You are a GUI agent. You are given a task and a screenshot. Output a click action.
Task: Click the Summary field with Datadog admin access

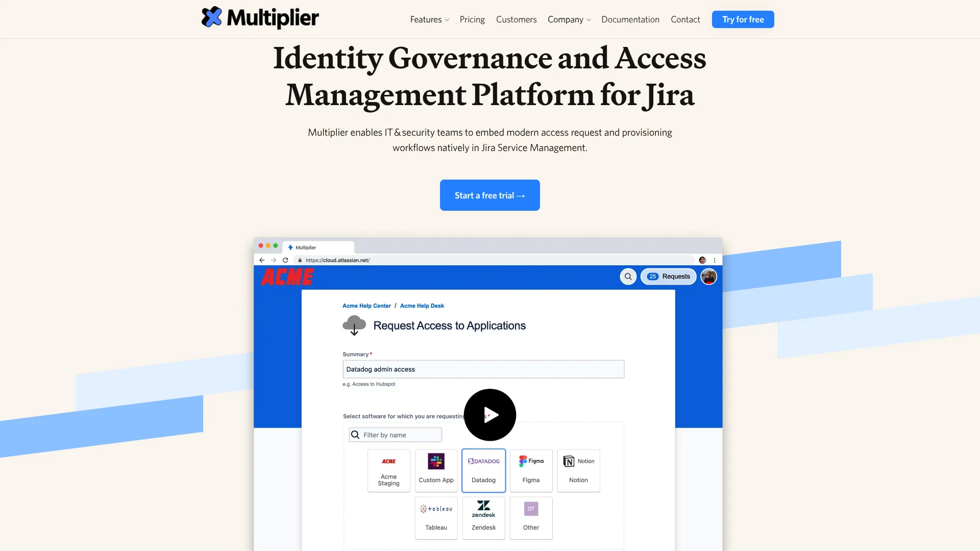pos(483,369)
